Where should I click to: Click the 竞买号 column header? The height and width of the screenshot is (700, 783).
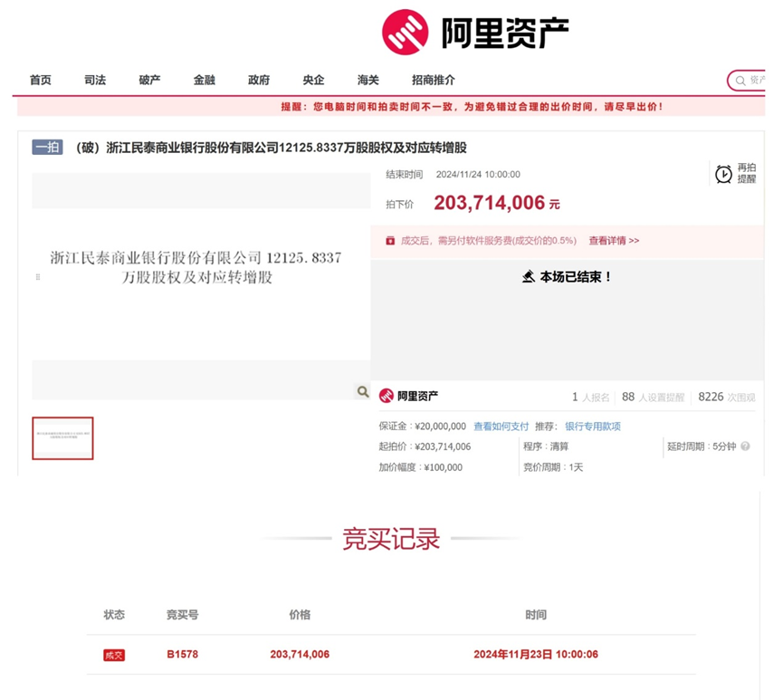(x=182, y=615)
